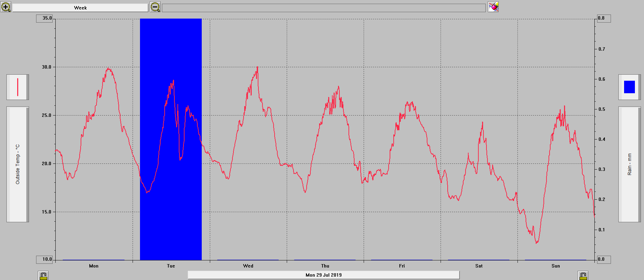Screen dimensions: 644x280
Task: Click the Fri label on the time axis
Action: coord(402,266)
